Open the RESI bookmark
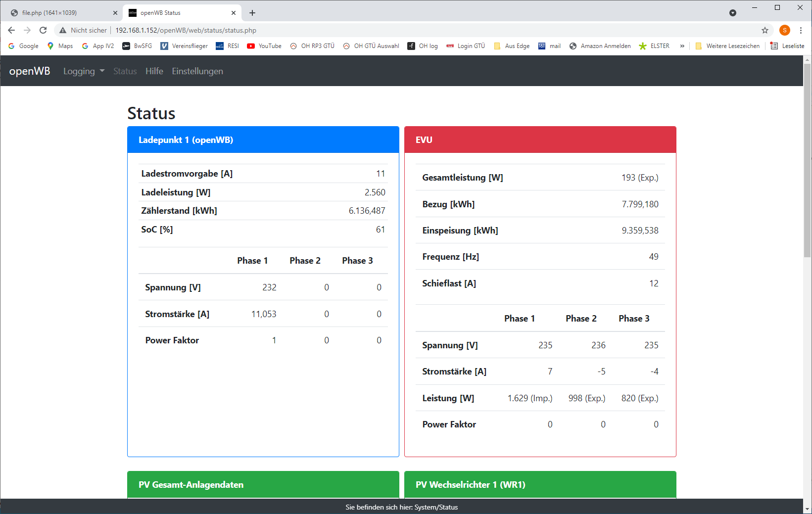812x514 pixels. (228, 46)
